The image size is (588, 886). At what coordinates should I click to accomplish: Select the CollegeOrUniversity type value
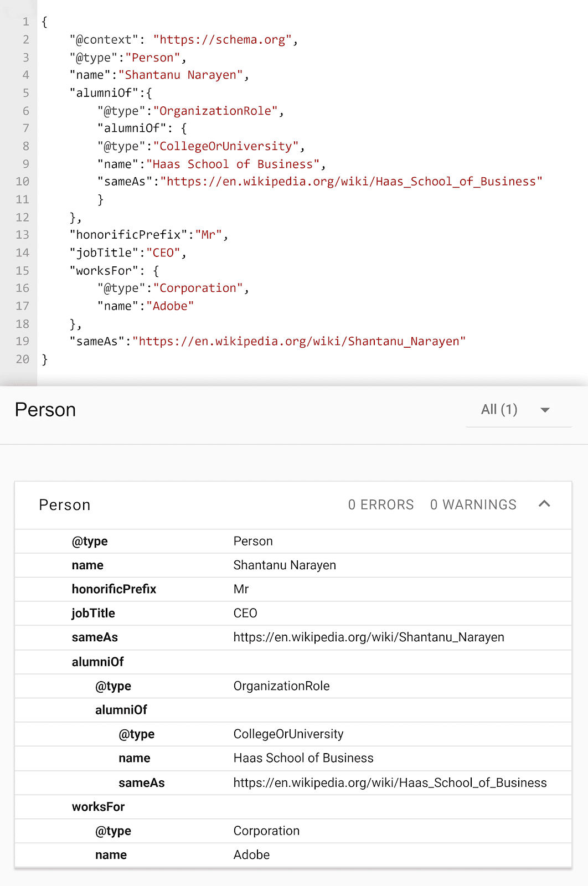tap(288, 734)
